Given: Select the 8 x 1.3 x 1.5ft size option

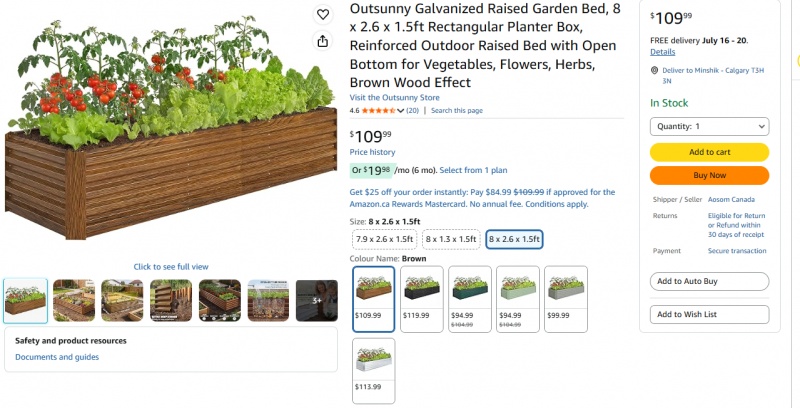Looking at the screenshot, I should (x=451, y=239).
